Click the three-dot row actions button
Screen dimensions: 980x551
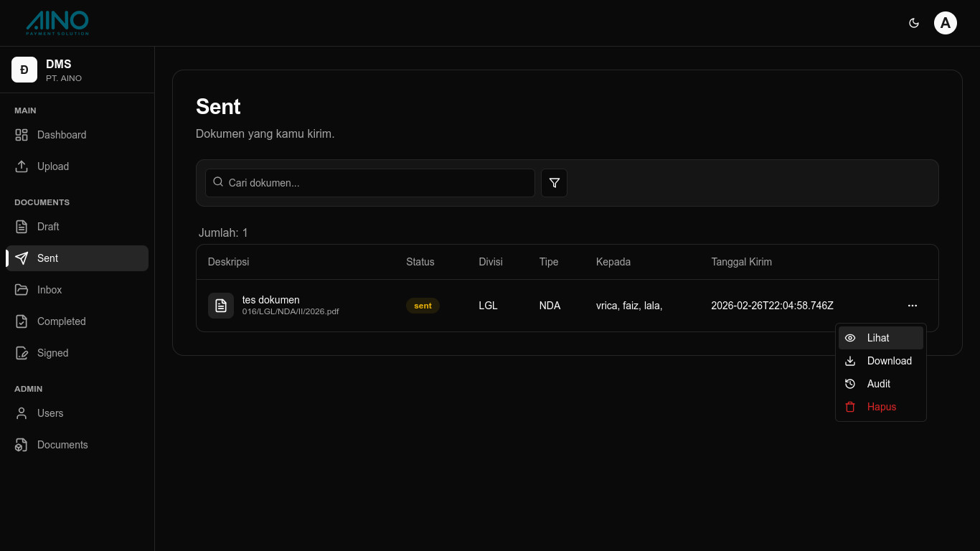[912, 306]
